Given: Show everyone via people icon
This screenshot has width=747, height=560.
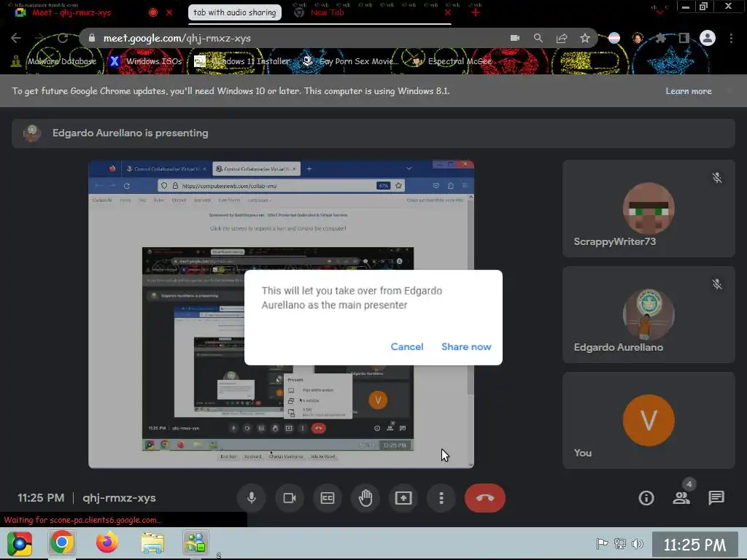Looking at the screenshot, I should (681, 498).
